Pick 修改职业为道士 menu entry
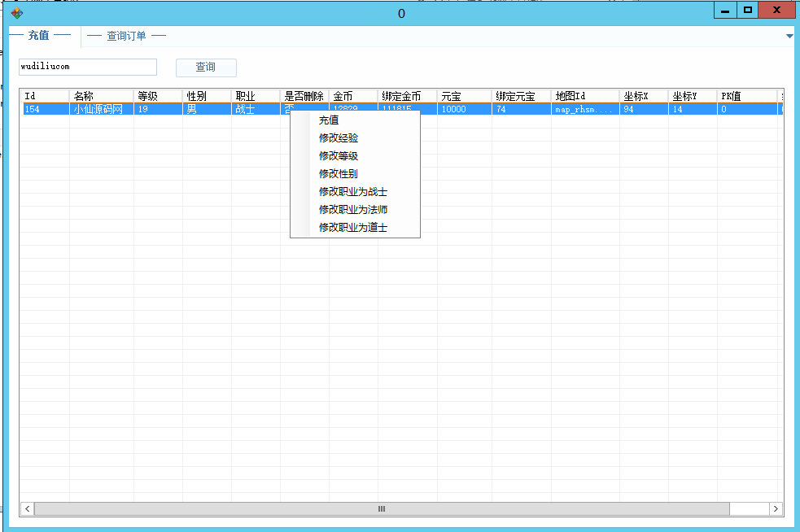This screenshot has width=800, height=532. click(355, 227)
